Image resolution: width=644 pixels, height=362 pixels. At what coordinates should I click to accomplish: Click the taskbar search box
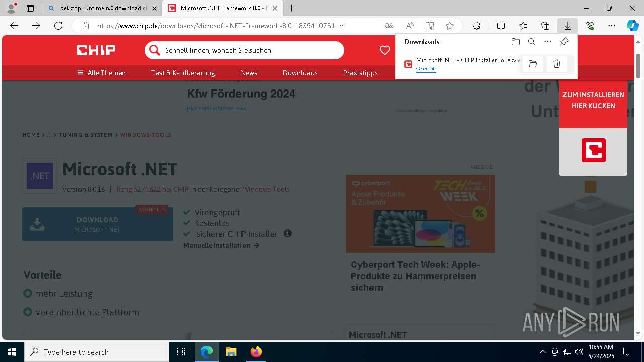97,352
